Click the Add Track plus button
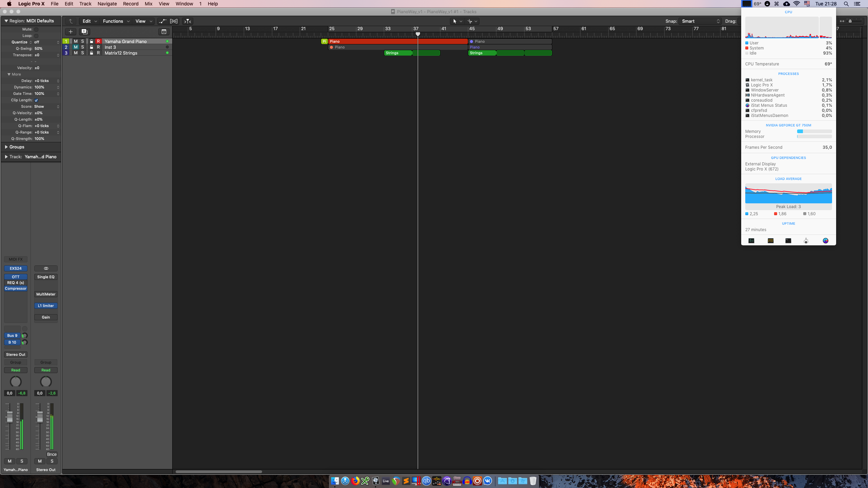Image resolution: width=868 pixels, height=488 pixels. (x=71, y=32)
